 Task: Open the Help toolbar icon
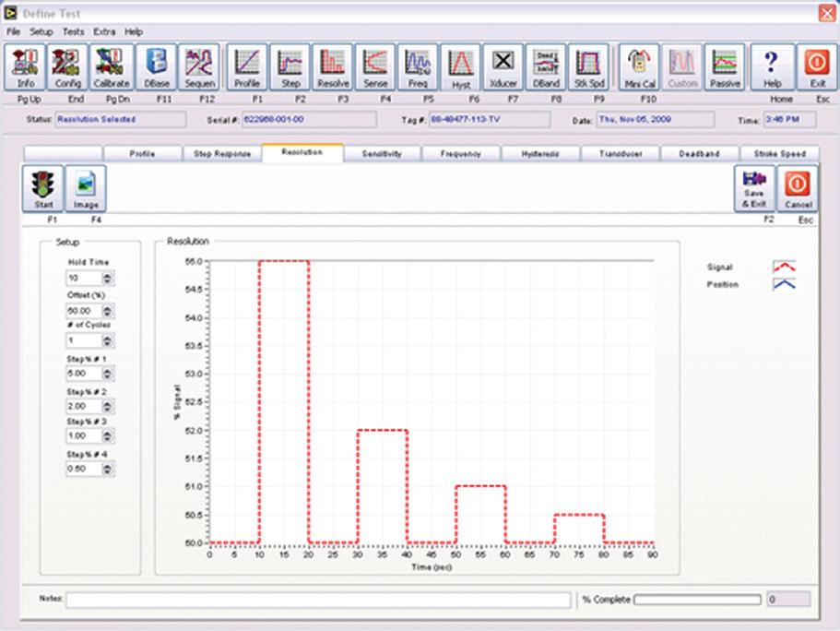(x=772, y=67)
